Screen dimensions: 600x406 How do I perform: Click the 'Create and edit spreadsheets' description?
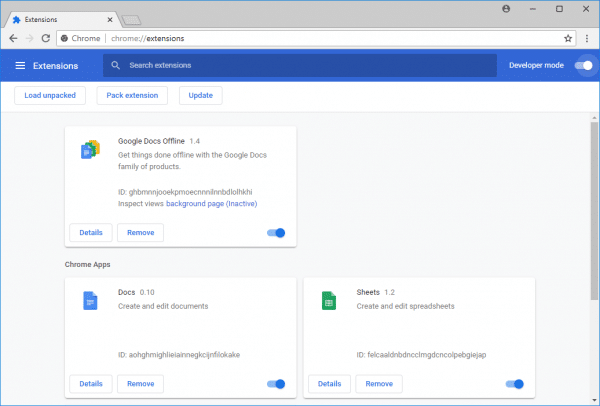click(x=406, y=306)
